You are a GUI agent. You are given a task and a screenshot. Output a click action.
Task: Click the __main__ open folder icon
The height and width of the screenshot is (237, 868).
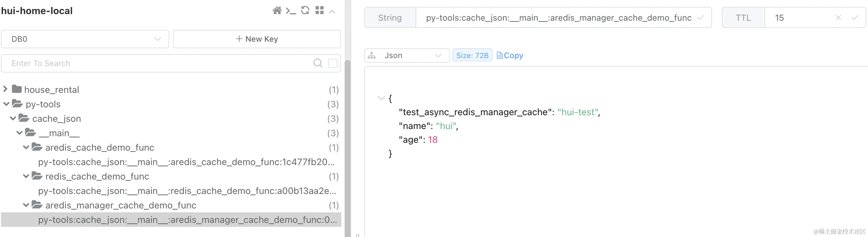(x=30, y=132)
